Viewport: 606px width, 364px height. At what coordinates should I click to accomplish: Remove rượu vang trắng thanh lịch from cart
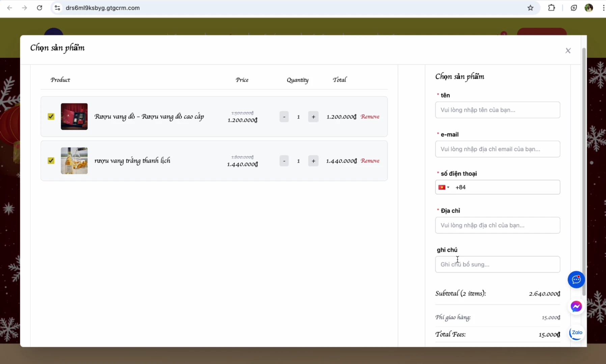coord(370,161)
